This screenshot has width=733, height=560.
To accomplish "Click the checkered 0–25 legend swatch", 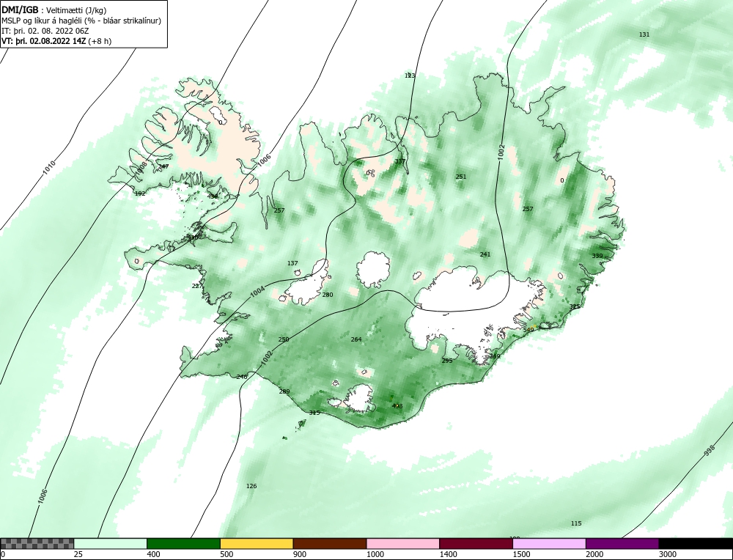I will (37, 543).
